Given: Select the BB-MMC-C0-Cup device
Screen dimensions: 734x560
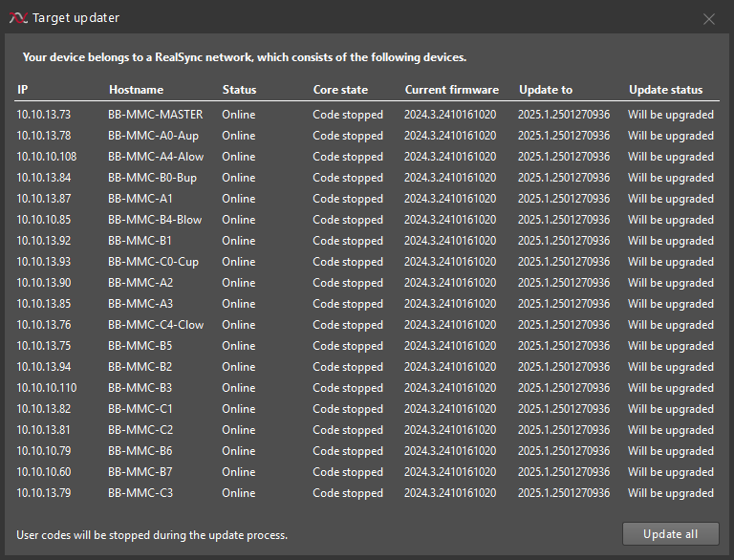Looking at the screenshot, I should coord(367,262).
